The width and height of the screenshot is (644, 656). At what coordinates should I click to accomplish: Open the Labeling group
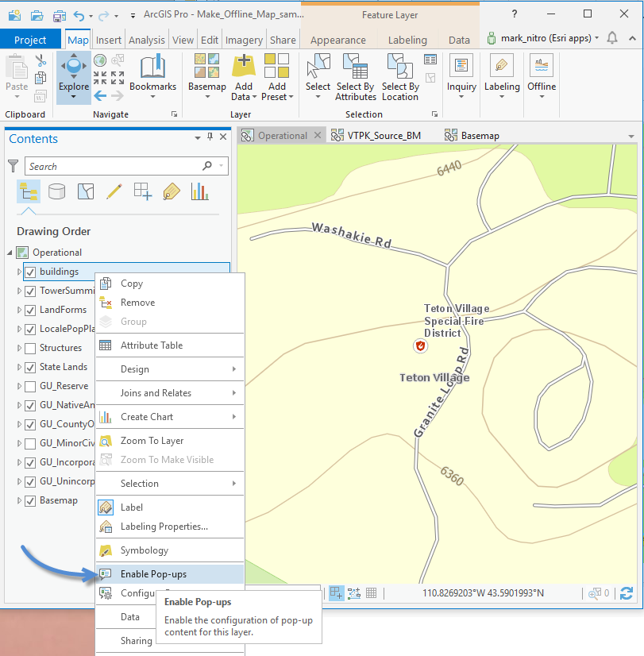point(502,77)
